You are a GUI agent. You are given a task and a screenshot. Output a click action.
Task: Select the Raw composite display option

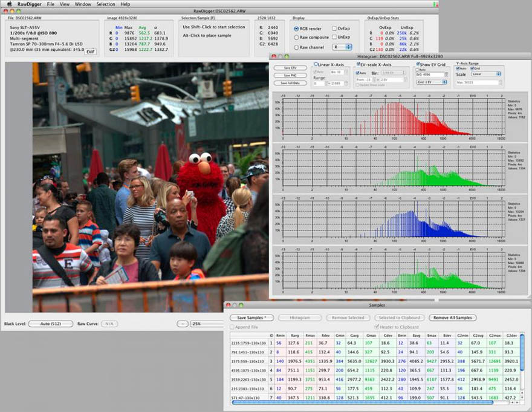296,38
